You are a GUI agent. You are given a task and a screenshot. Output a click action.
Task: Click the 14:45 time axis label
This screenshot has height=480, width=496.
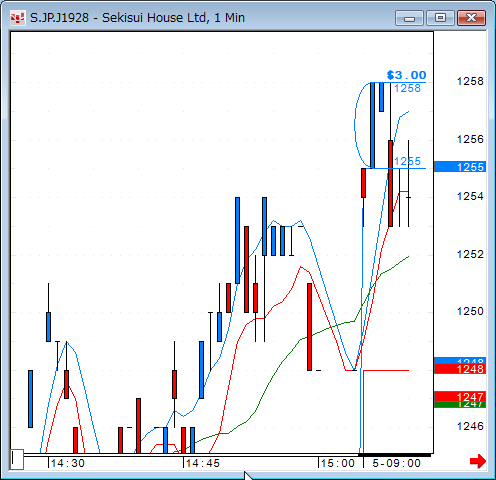click(x=203, y=463)
